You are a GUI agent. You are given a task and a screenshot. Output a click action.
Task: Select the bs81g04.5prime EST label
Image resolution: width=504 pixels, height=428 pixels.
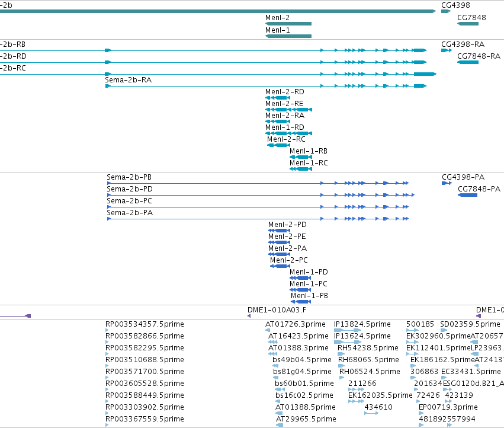[302, 372]
